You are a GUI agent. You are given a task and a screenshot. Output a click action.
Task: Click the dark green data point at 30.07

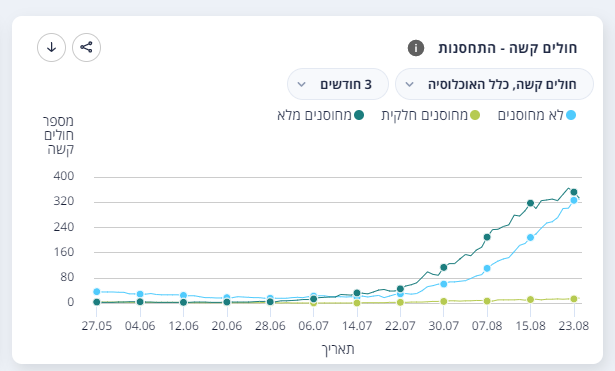(444, 267)
